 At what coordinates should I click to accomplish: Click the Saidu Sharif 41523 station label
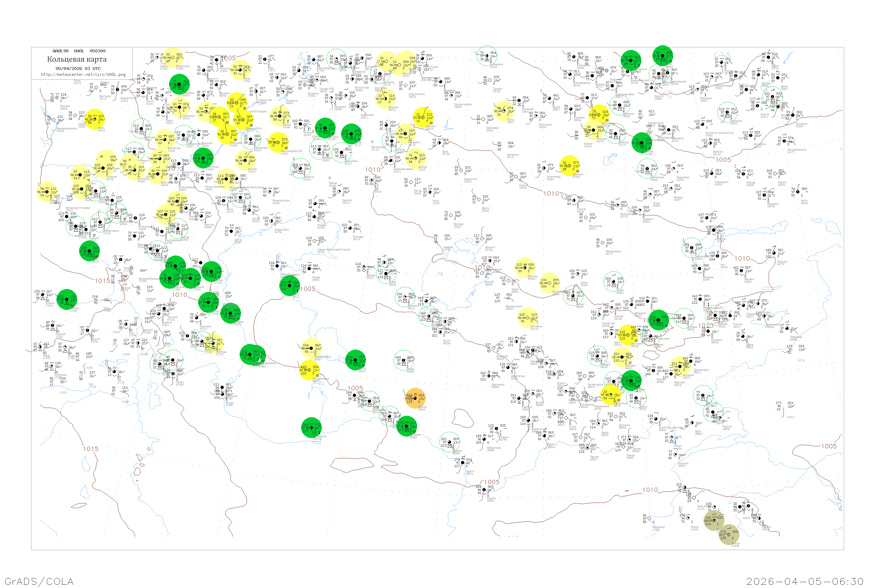click(x=702, y=507)
